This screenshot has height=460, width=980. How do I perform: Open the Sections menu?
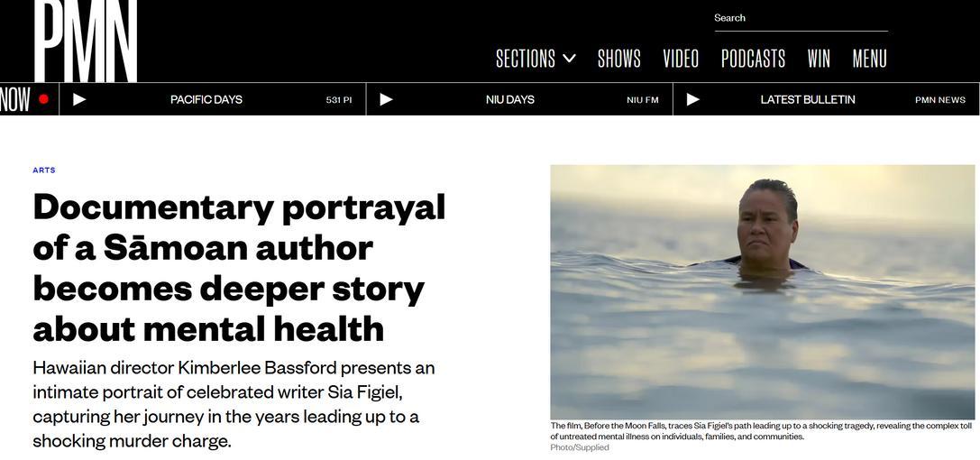526,59
